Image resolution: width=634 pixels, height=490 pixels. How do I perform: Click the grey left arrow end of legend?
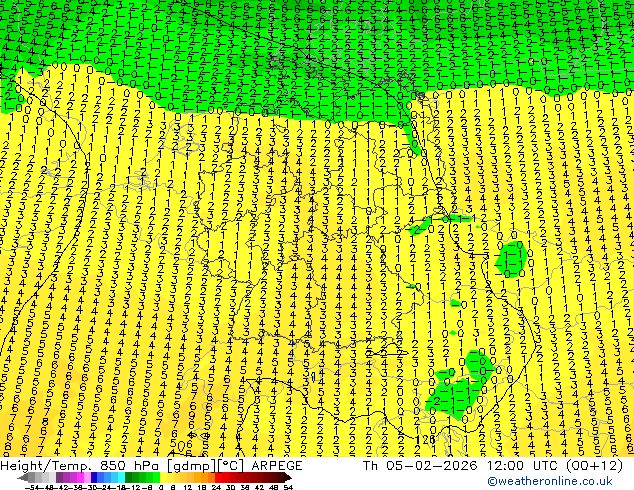point(23,477)
